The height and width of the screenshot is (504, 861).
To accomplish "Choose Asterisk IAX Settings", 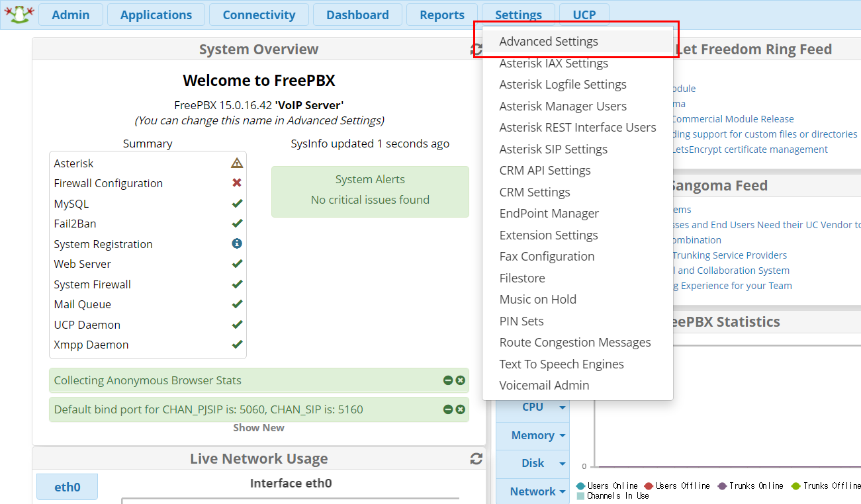I will pyautogui.click(x=578, y=63).
